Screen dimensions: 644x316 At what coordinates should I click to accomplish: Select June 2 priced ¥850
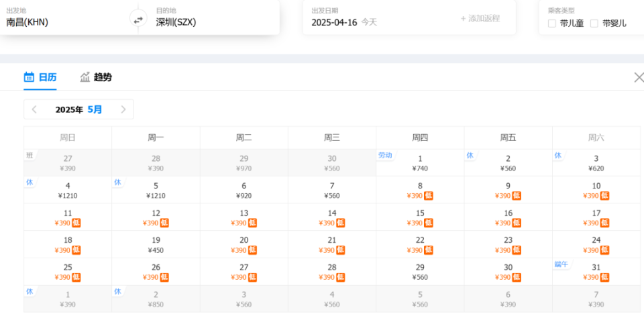coord(156,299)
